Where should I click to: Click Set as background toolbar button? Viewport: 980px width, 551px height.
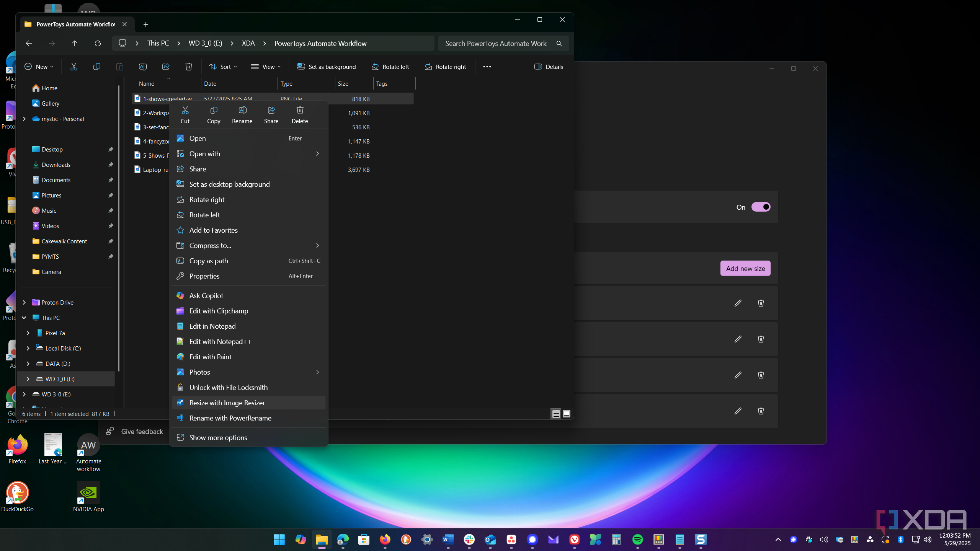click(327, 67)
